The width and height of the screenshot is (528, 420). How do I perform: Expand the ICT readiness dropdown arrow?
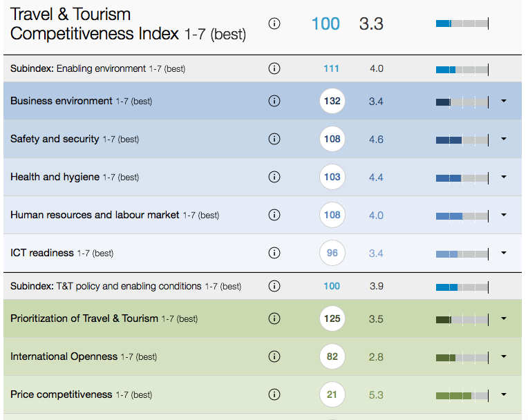[x=503, y=253]
